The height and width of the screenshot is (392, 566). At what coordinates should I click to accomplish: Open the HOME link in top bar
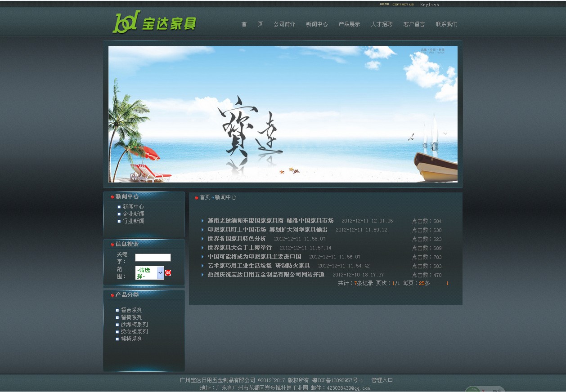pyautogui.click(x=384, y=4)
